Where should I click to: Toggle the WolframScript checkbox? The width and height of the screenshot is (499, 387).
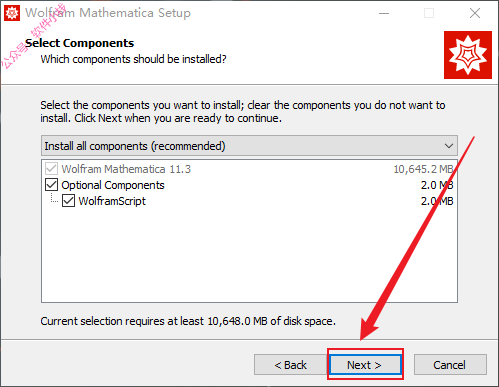click(68, 201)
